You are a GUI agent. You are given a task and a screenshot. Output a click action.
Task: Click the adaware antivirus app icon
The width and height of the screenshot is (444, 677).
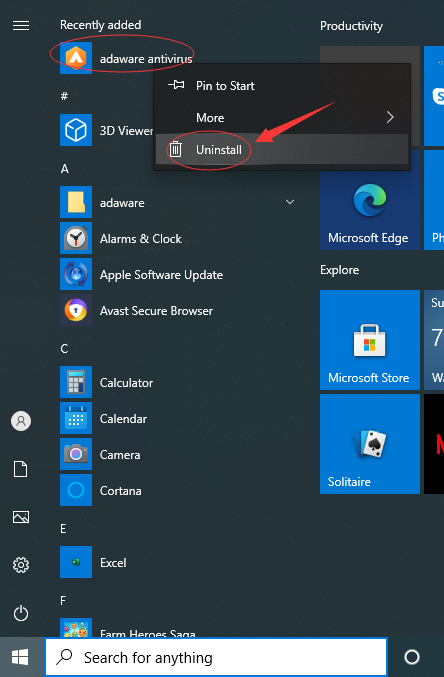[x=76, y=58]
